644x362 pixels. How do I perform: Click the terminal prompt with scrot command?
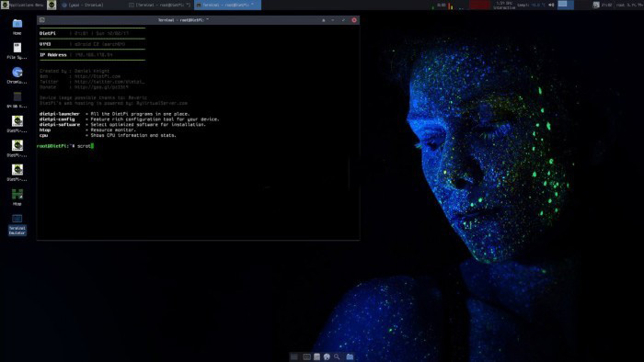pos(65,146)
